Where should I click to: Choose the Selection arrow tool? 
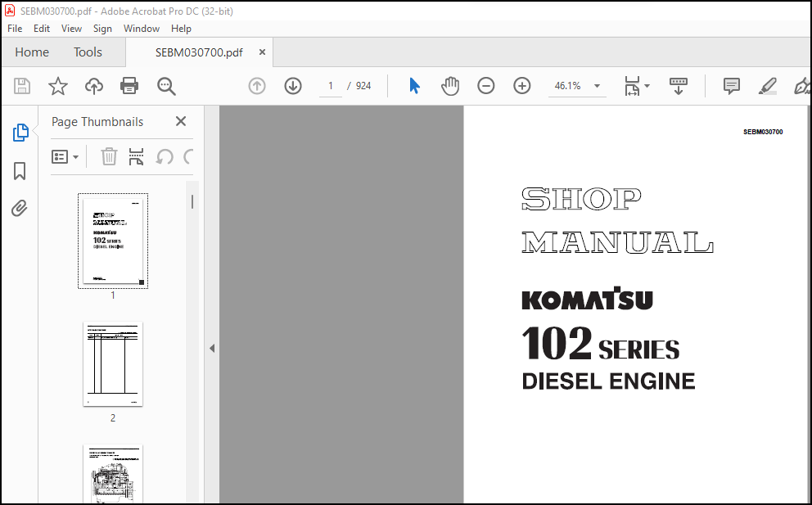tap(414, 86)
